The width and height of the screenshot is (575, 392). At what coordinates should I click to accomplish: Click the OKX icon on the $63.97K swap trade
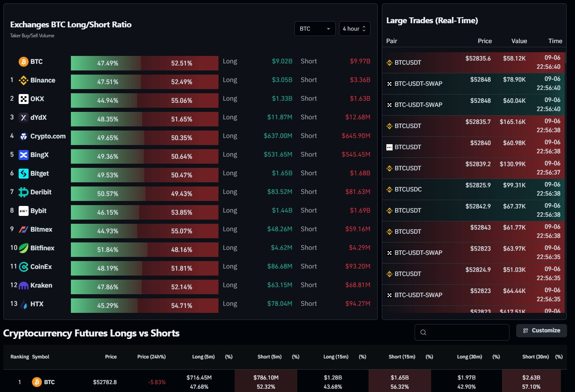point(389,253)
